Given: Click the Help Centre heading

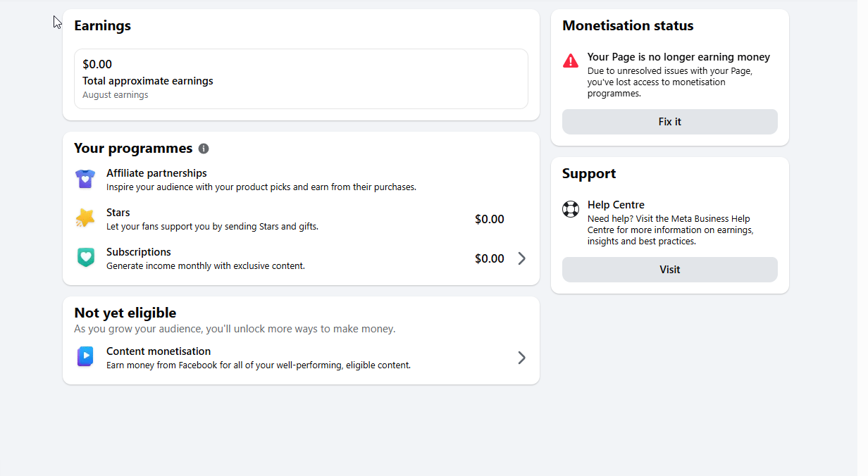Looking at the screenshot, I should pyautogui.click(x=616, y=205).
